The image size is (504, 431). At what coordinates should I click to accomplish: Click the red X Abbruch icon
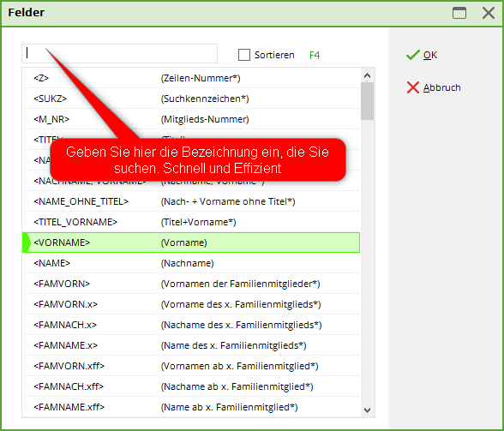tap(413, 87)
